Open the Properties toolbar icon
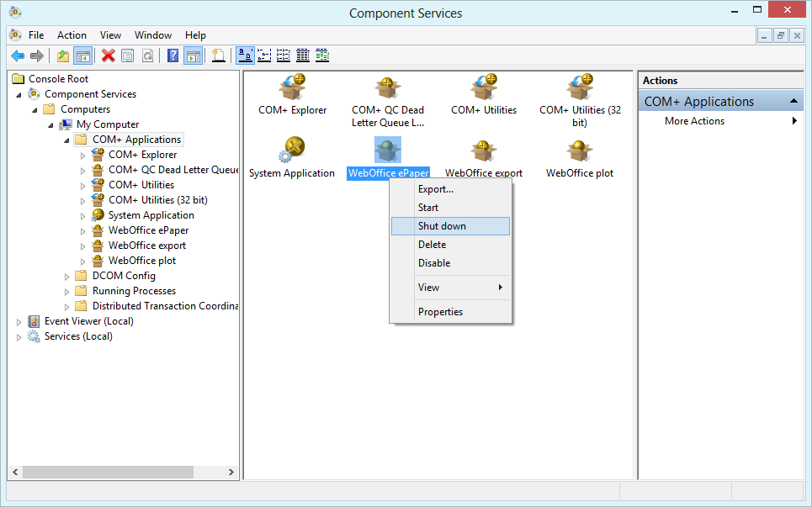This screenshot has height=507, width=812. tap(126, 55)
